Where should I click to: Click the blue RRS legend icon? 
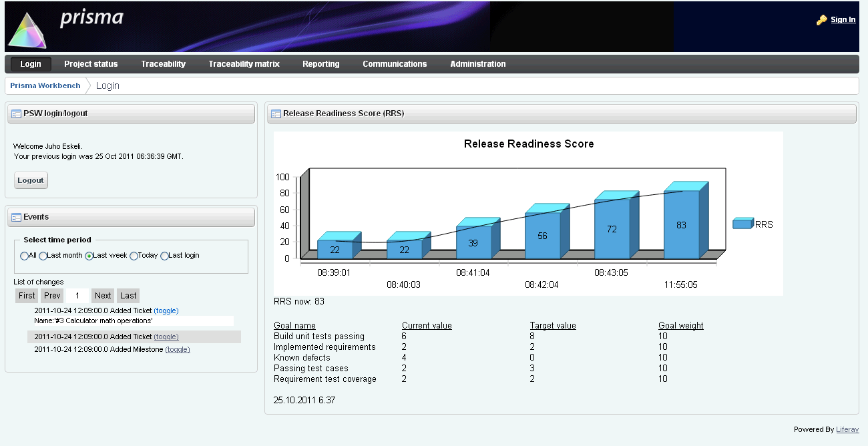pyautogui.click(x=742, y=224)
